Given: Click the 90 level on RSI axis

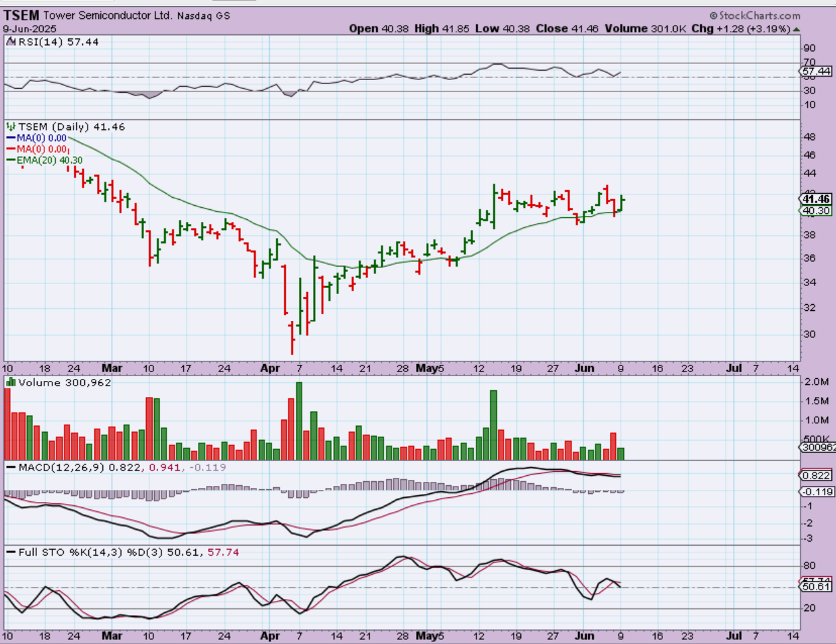Looking at the screenshot, I should (809, 48).
